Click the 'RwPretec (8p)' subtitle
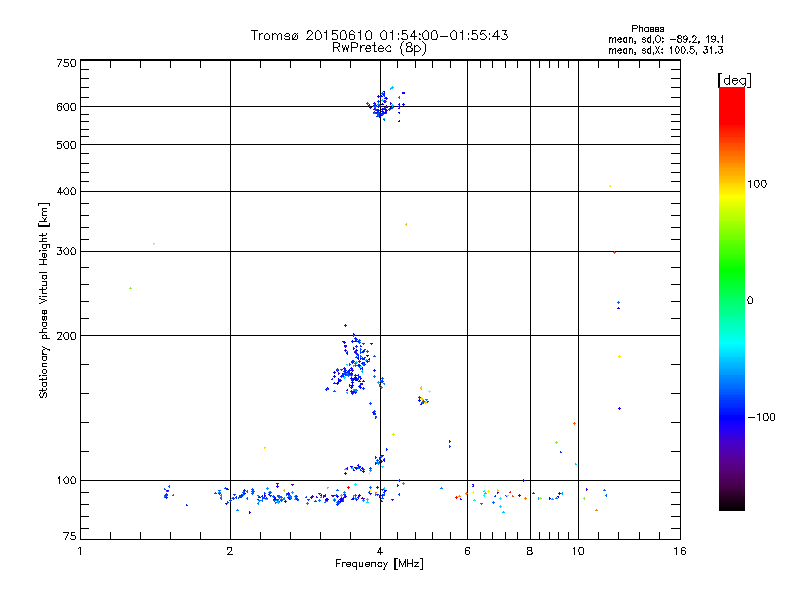The height and width of the screenshot is (600, 800). pos(379,48)
